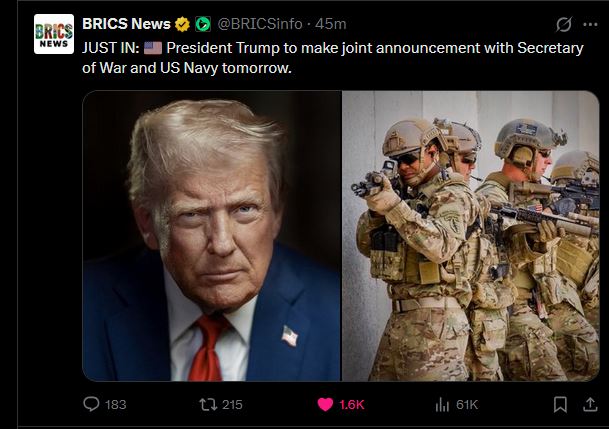Unlike the post with pink heart
Image resolution: width=609 pixels, height=429 pixels.
pos(325,405)
